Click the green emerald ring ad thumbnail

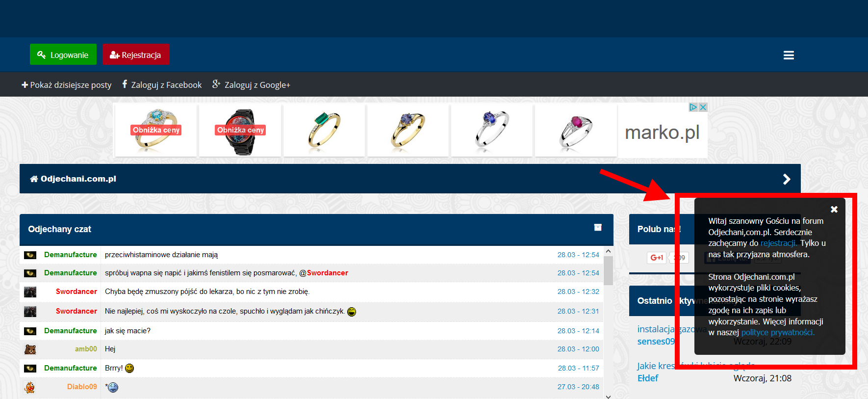pyautogui.click(x=324, y=130)
